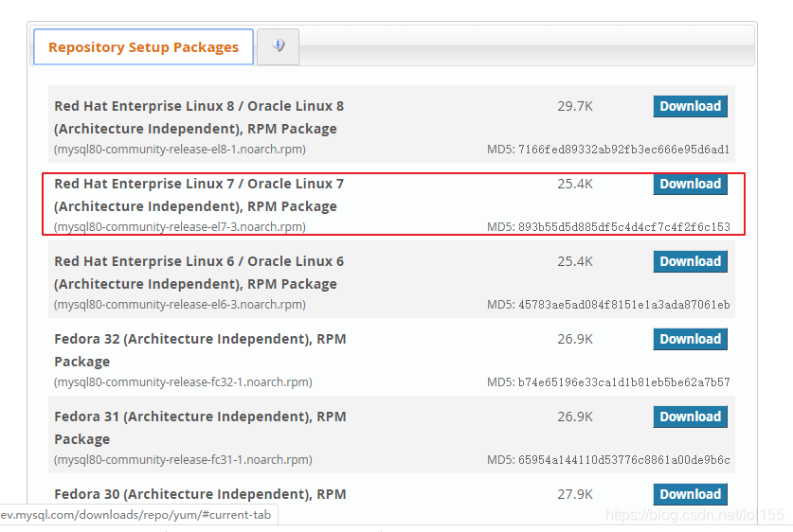Click the 25.4K size of the el6 package
793x532 pixels.
pyautogui.click(x=575, y=261)
